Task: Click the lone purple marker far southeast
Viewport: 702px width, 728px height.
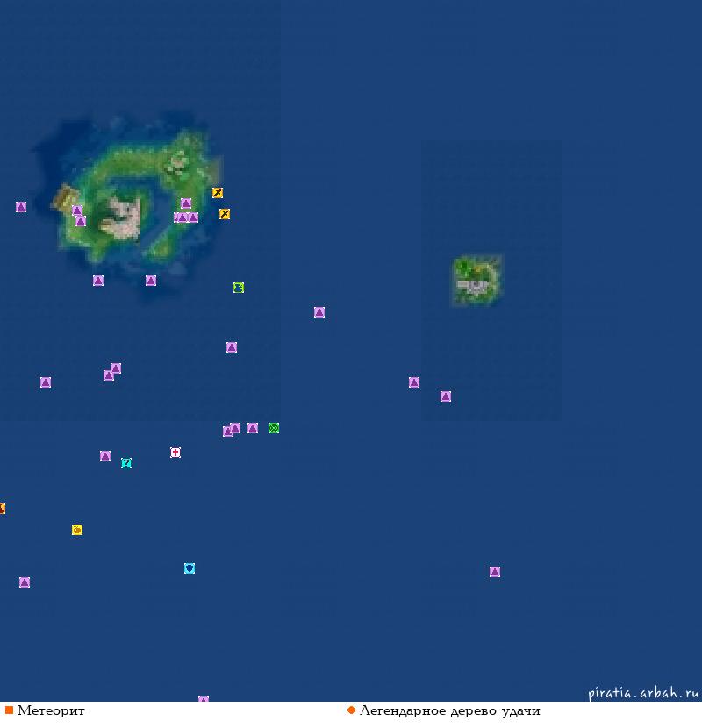Action: coord(495,572)
